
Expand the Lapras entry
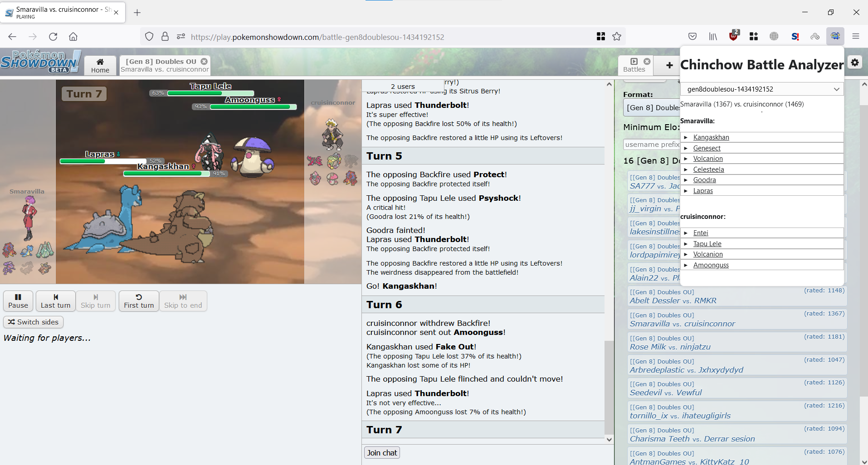pyautogui.click(x=762, y=191)
